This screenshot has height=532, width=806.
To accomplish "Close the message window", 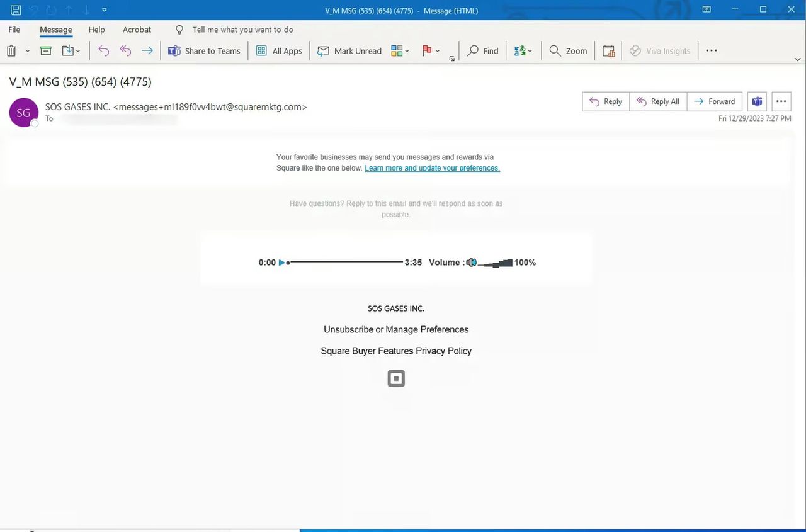I will coord(792,9).
